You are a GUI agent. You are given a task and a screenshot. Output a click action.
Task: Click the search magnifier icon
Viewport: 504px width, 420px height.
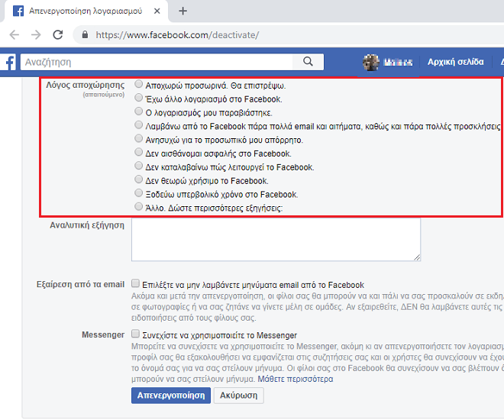pyautogui.click(x=308, y=61)
